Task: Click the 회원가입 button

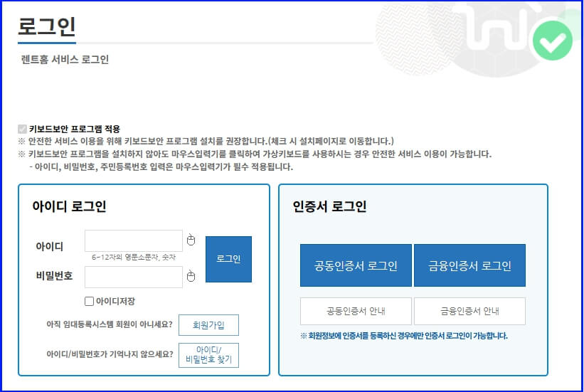Action: (208, 325)
